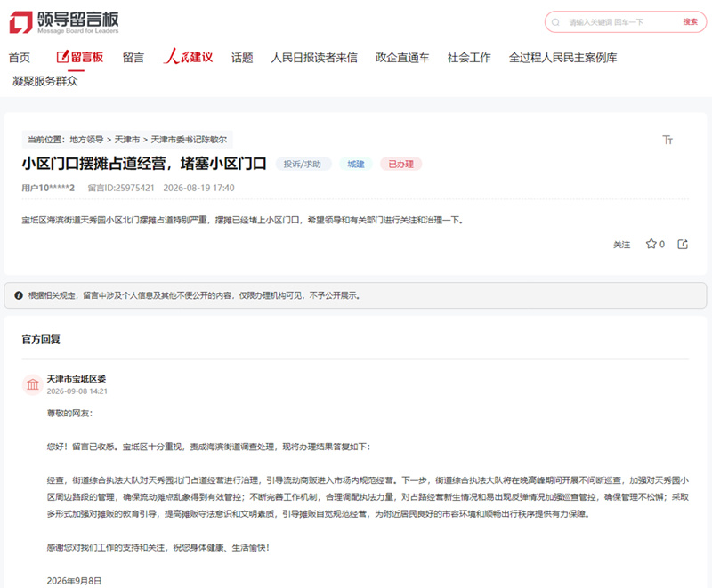Open 政企直通车 navigation item
Image resolution: width=712 pixels, height=588 pixels.
pyautogui.click(x=402, y=58)
